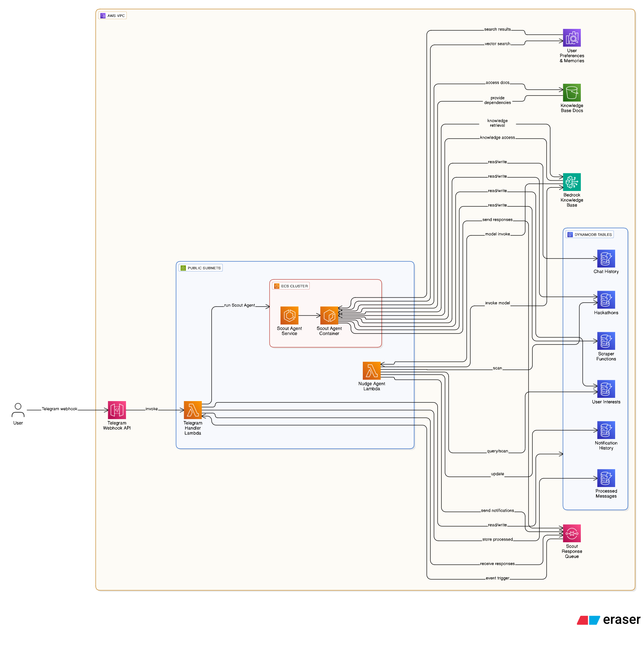Viewport: 644px width, 652px height.
Task: Select the Telegram Webhook API icon
Action: pos(117,409)
